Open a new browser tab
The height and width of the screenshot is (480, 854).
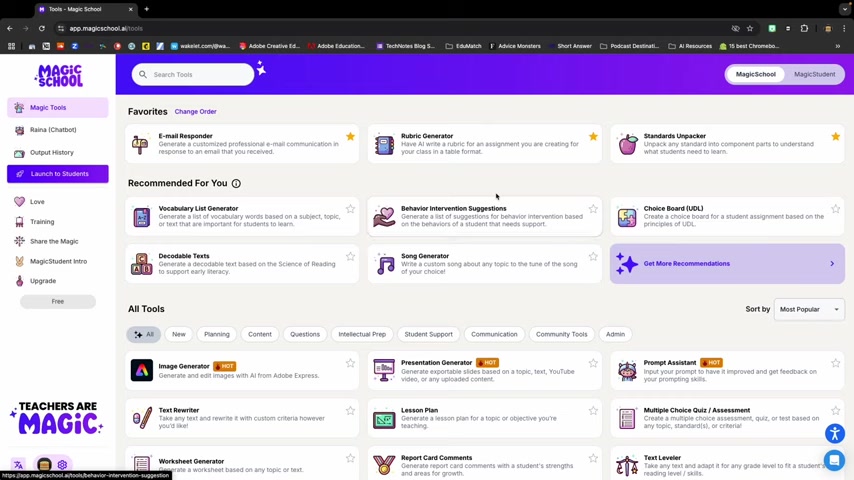147,9
